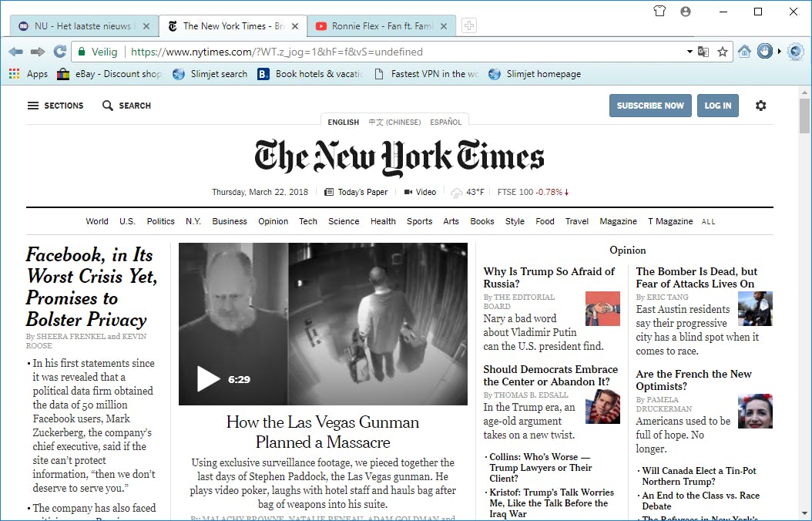Open the Politics section
Viewport: 812px width, 521px height.
coord(160,221)
